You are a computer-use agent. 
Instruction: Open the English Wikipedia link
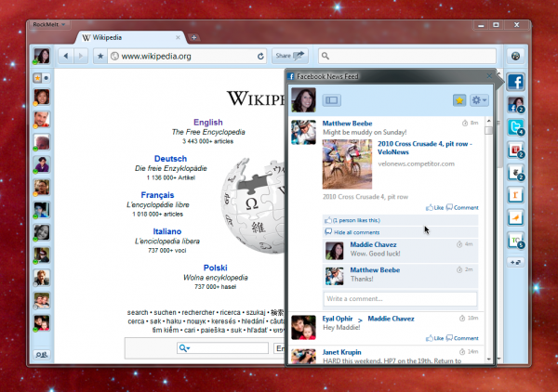(208, 123)
